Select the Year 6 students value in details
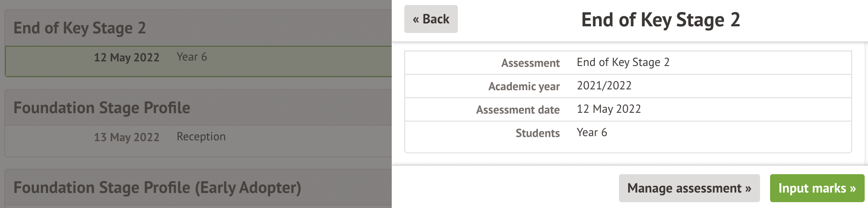Screen dimensions: 868x208 click(592, 132)
